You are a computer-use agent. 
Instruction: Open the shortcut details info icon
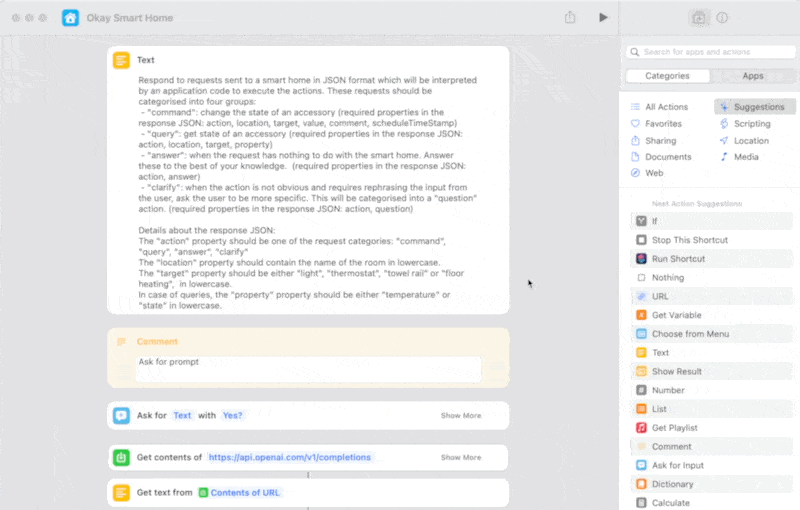point(722,18)
